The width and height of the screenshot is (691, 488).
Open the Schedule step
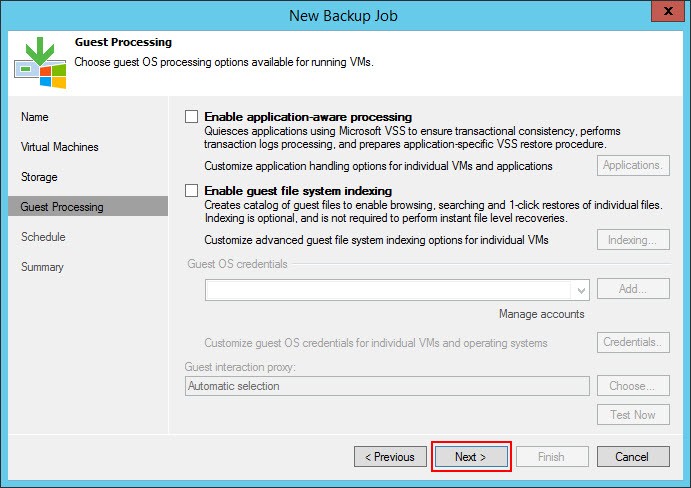[x=43, y=237]
